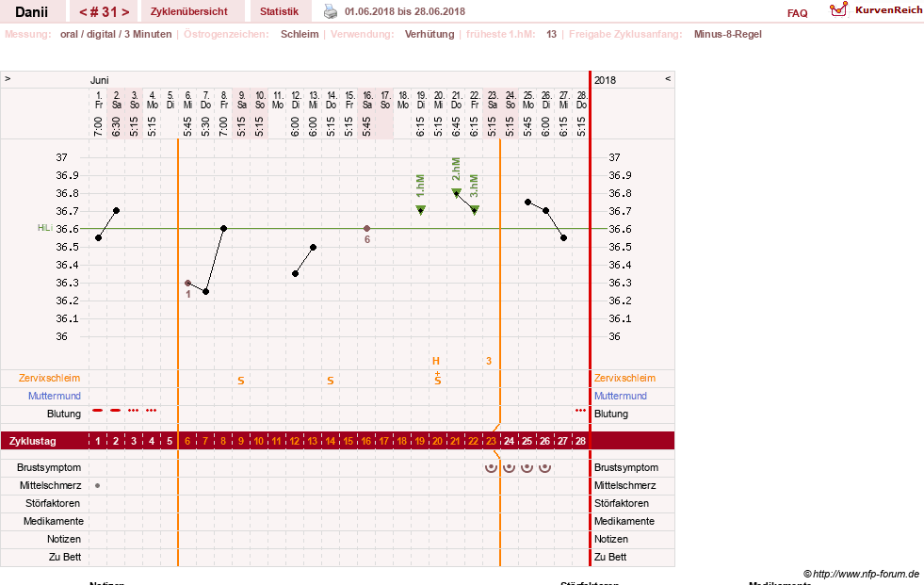The image size is (924, 585).
Task: Click the 3.hM green triangle marker
Action: coord(475,210)
